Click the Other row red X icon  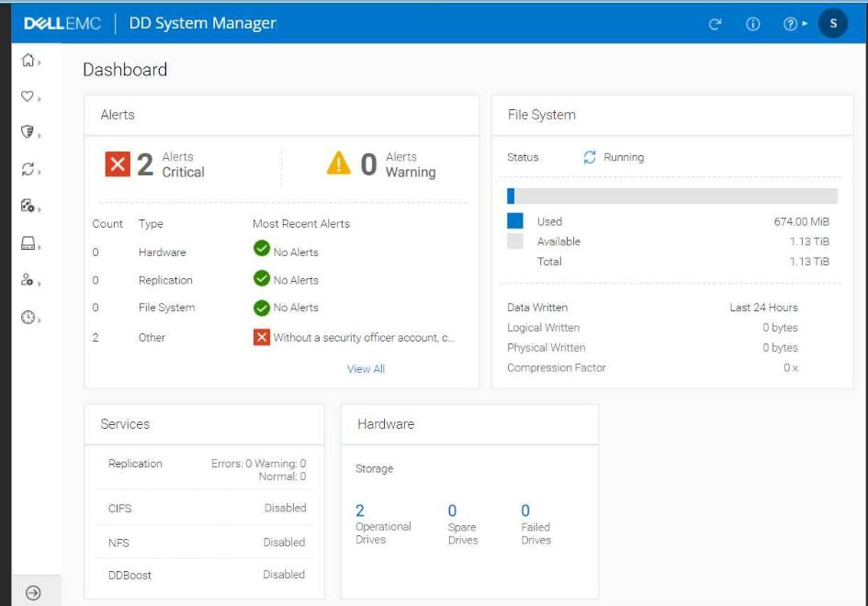coord(262,337)
